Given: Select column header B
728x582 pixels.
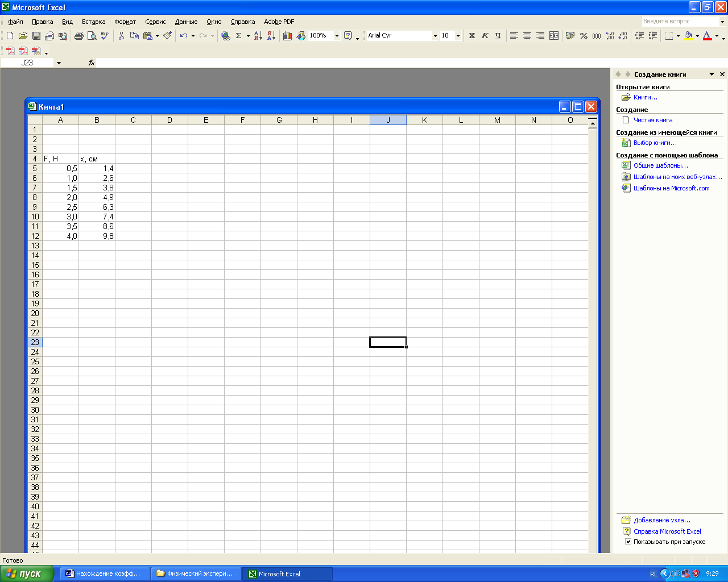Looking at the screenshot, I should (97, 120).
